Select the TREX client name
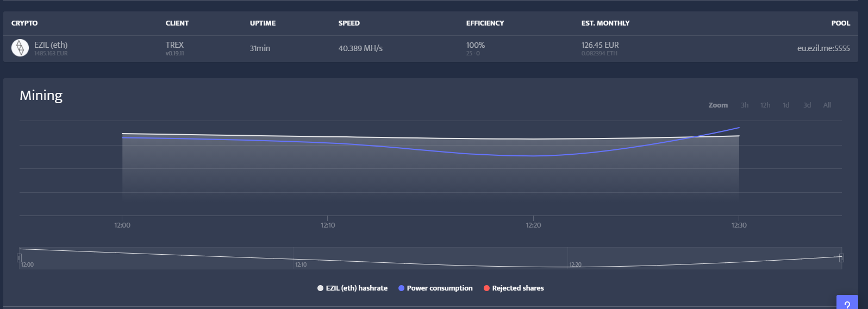868x309 pixels. (x=174, y=45)
